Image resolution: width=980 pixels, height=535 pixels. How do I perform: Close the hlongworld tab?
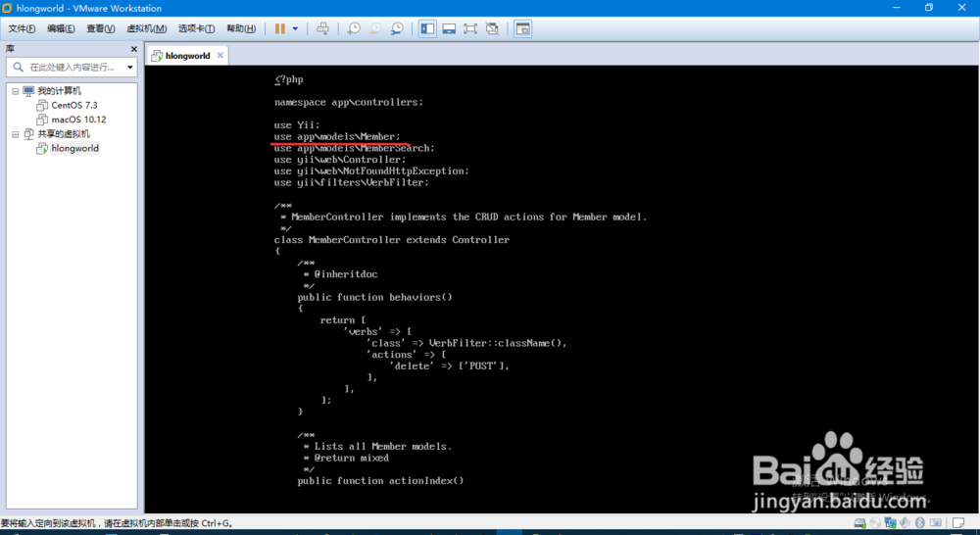[220, 56]
